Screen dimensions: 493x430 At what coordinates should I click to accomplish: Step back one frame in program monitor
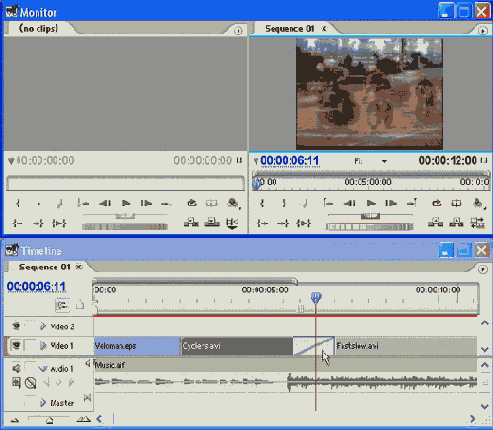349,203
